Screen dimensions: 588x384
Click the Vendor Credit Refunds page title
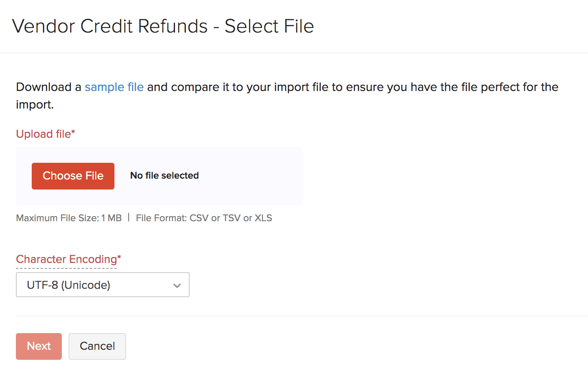pos(164,26)
